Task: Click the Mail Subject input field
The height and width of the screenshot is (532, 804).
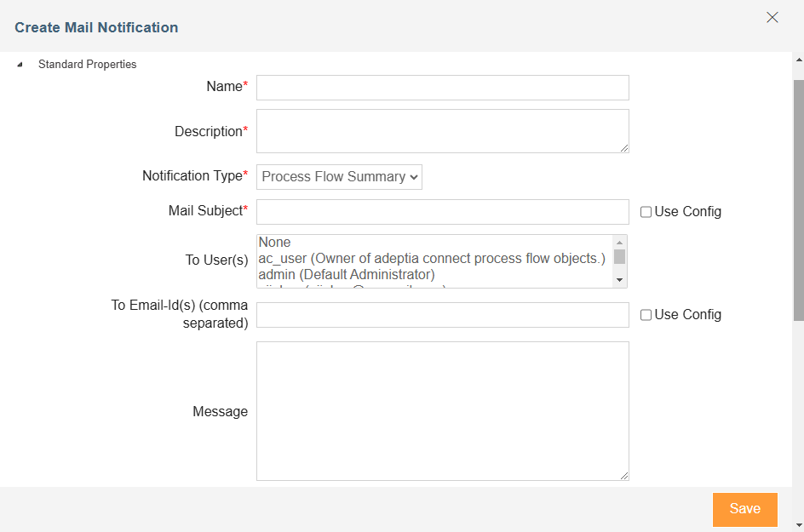Action: click(x=443, y=212)
